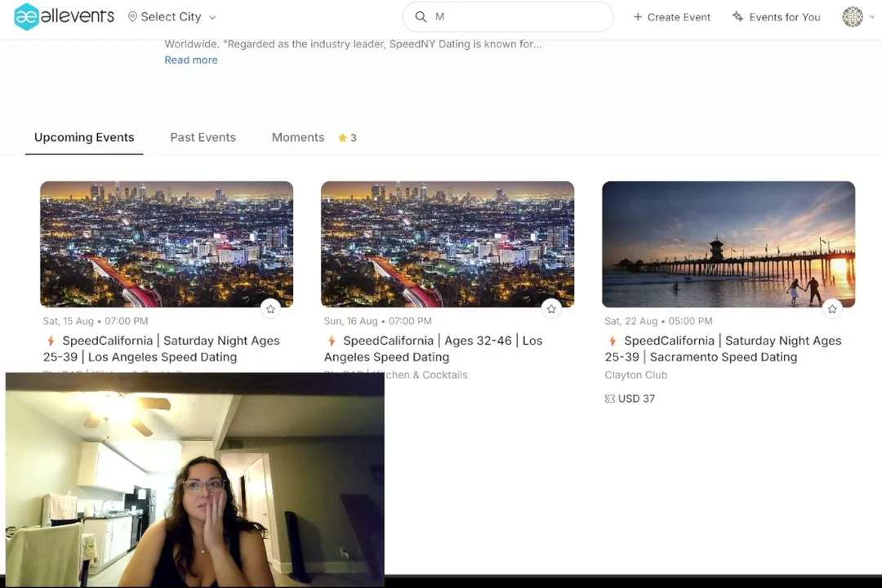This screenshot has height=588, width=882.
Task: Open Saturday Night Ages 25-39 Los Angeles title
Action: [162, 349]
